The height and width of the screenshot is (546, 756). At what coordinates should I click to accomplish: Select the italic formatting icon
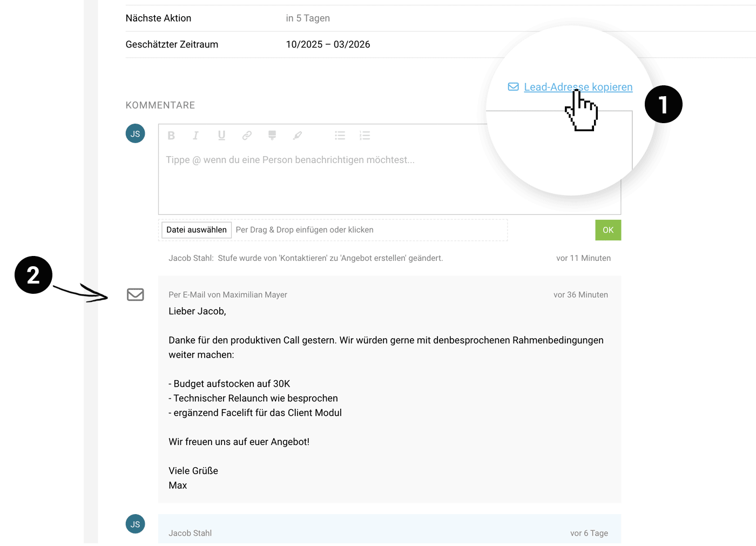(196, 136)
